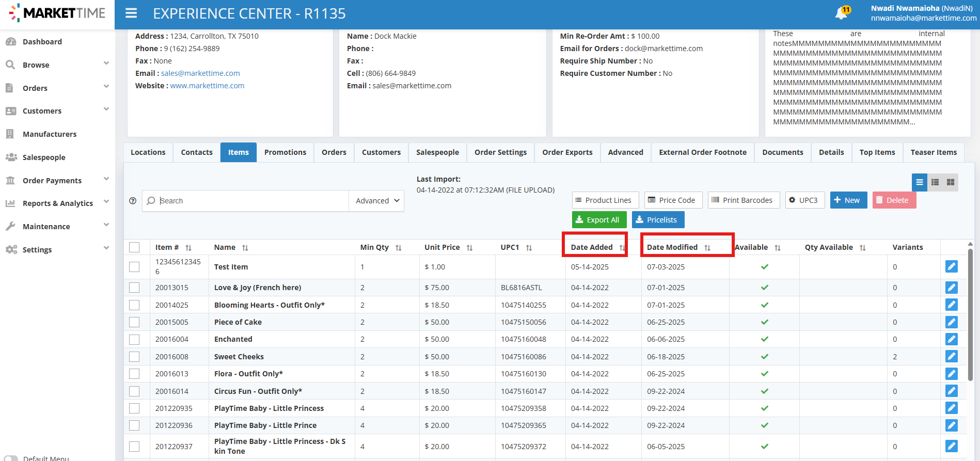Click the Print Barcodes button
The height and width of the screenshot is (461, 980).
click(x=743, y=200)
